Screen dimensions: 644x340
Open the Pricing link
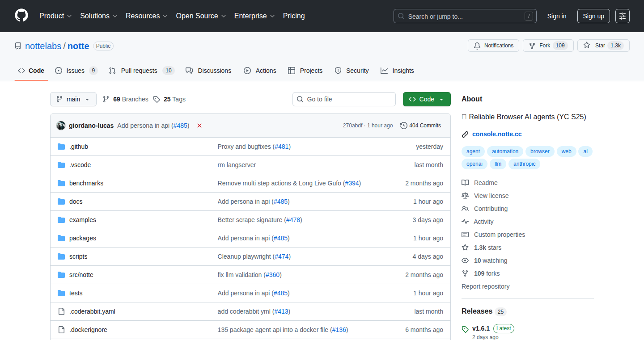coord(294,16)
